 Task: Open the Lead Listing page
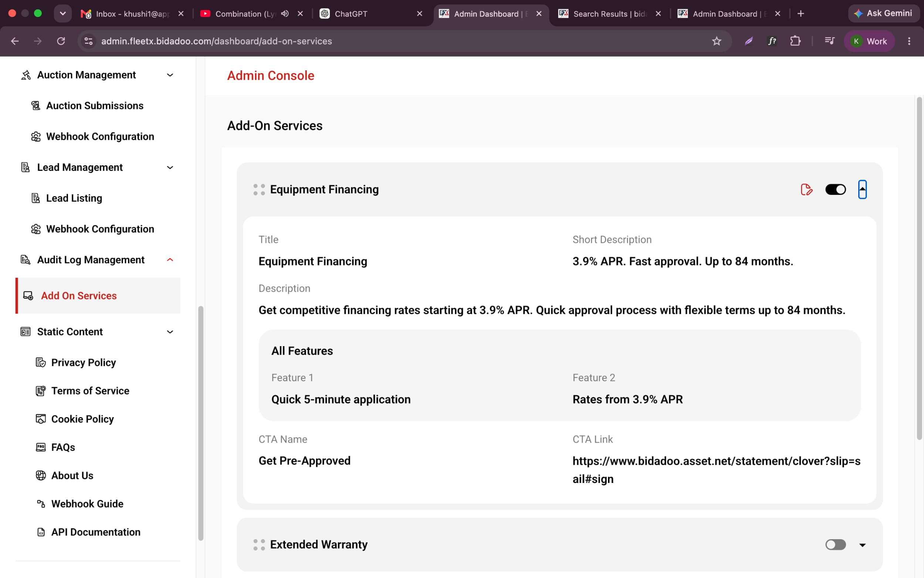(x=74, y=198)
